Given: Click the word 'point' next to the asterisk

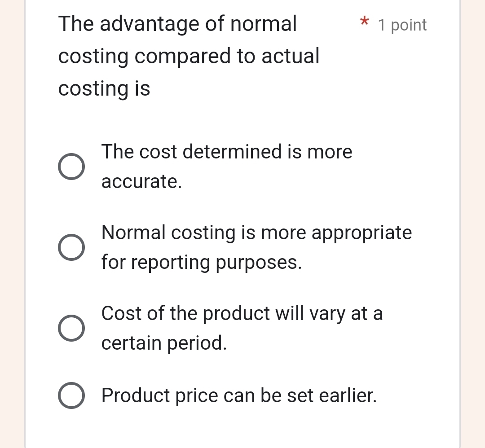Looking at the screenshot, I should point(409,26).
